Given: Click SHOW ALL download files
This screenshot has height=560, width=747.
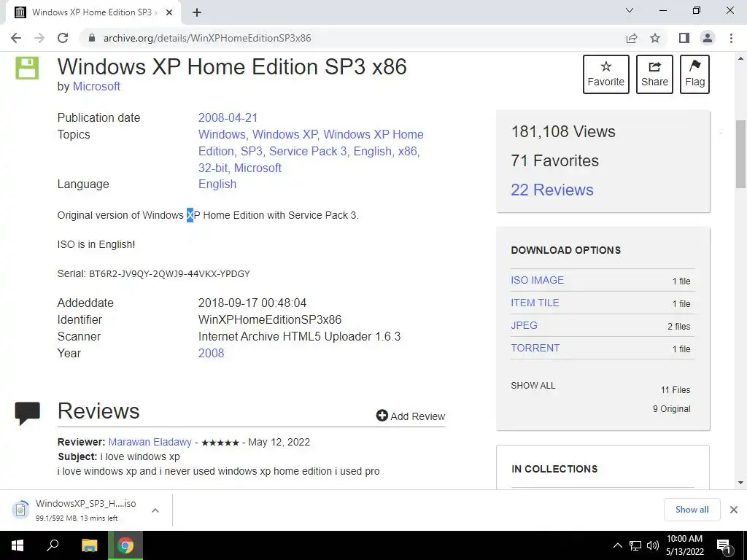Looking at the screenshot, I should pos(533,386).
